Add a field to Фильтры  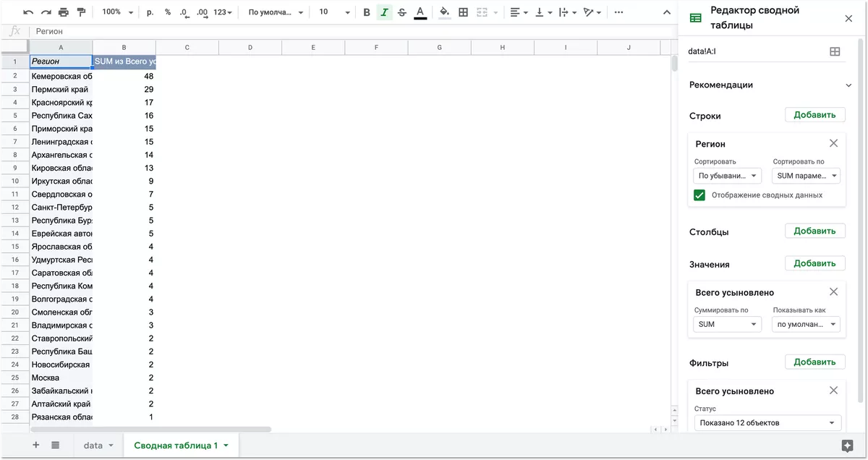pyautogui.click(x=814, y=362)
